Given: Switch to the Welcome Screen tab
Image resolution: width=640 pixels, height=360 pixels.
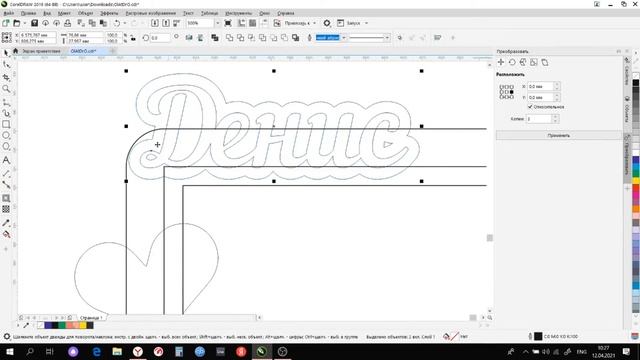Looking at the screenshot, I should (x=41, y=51).
